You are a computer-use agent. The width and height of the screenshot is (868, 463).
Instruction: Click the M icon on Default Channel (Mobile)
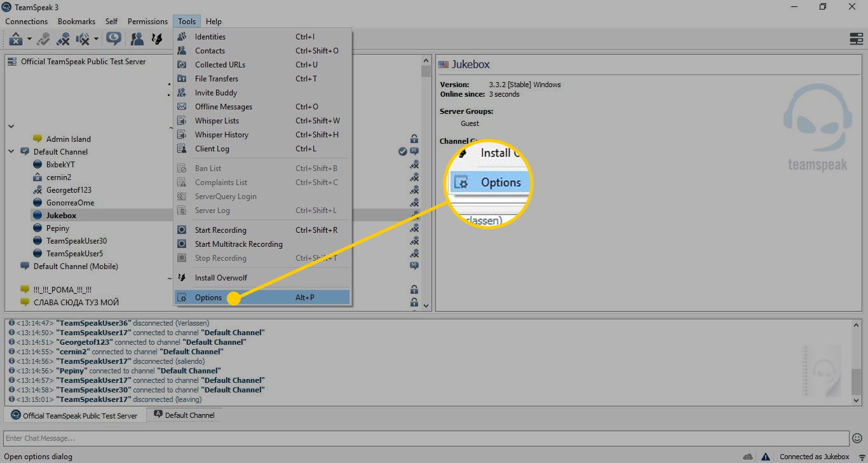click(x=414, y=266)
